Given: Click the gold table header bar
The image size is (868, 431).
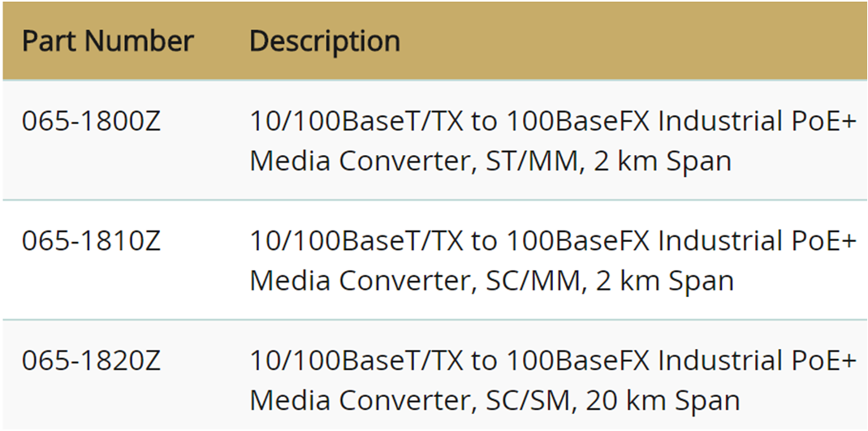Looking at the screenshot, I should point(434,41).
